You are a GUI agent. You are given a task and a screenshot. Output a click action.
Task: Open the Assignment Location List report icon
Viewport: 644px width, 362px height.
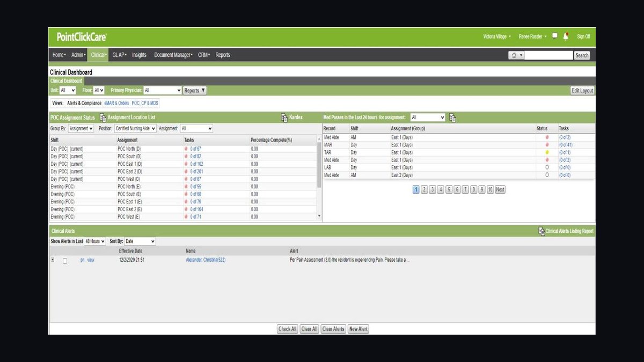pos(103,117)
